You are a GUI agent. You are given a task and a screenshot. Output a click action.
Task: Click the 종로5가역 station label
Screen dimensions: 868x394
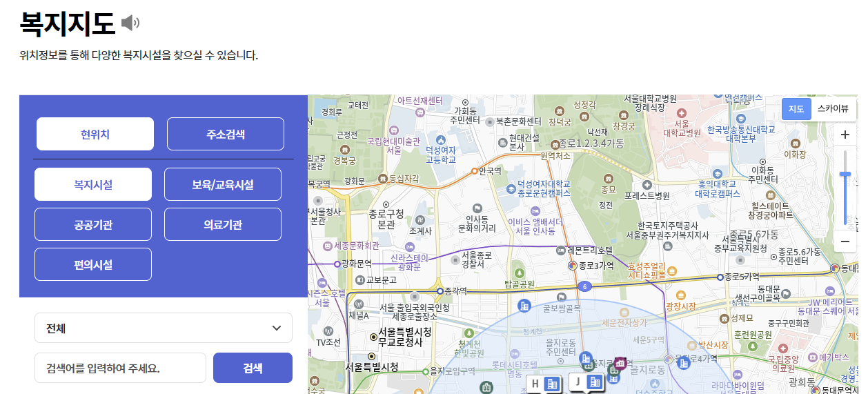coord(742,277)
